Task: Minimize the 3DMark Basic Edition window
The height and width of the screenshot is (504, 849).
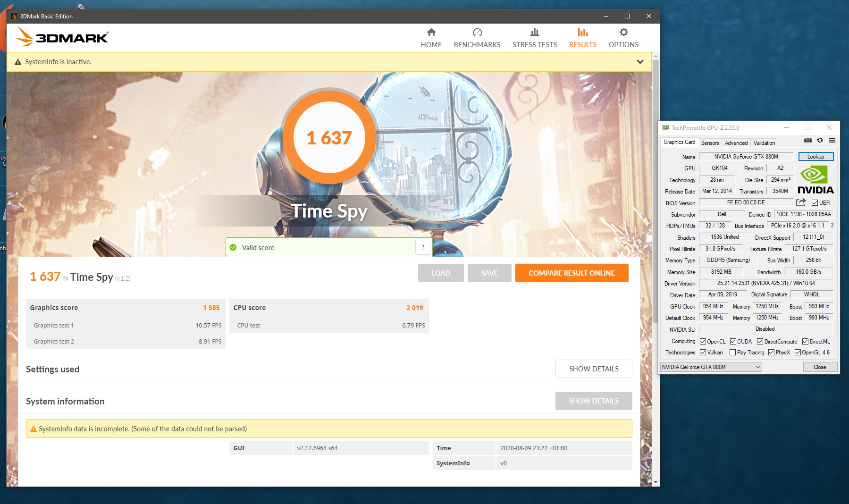Action: (x=605, y=16)
